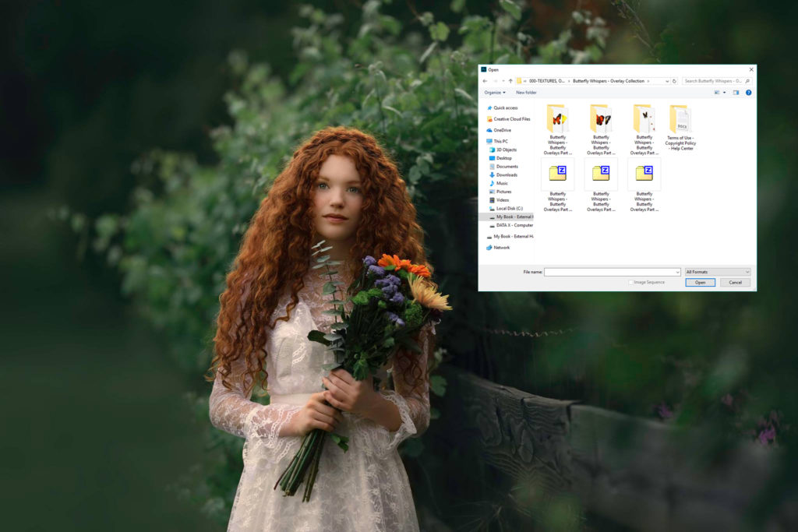This screenshot has height=532, width=798.
Task: Open the Pictures folder
Action: tap(500, 192)
